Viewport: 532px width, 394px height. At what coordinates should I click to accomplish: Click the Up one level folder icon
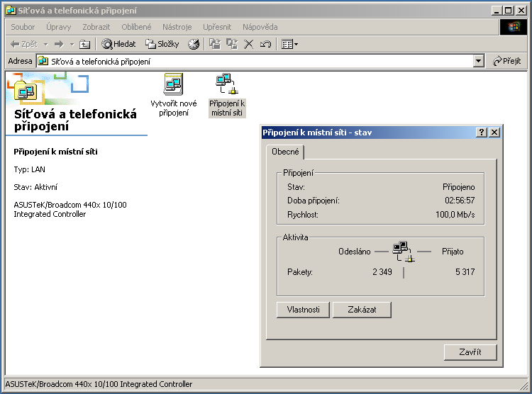84,44
